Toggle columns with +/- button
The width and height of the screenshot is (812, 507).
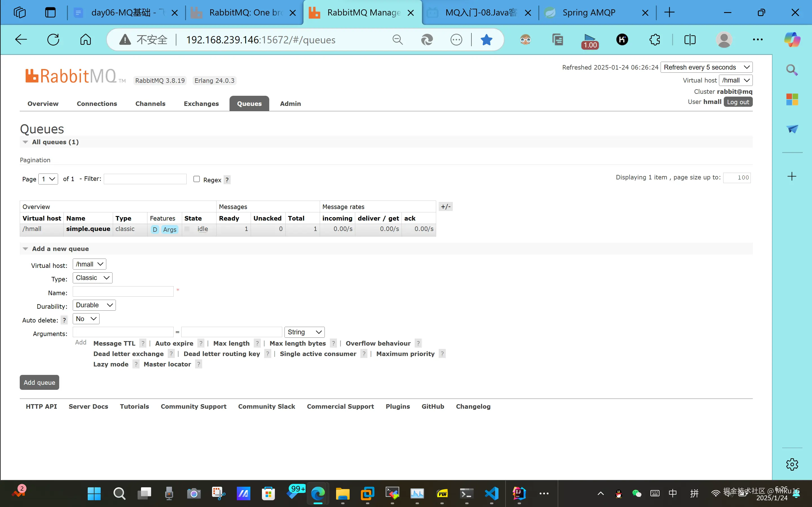click(445, 206)
